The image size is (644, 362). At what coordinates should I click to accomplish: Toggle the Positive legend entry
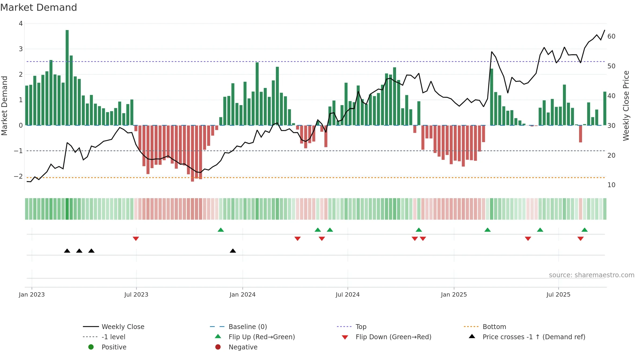tap(107, 347)
